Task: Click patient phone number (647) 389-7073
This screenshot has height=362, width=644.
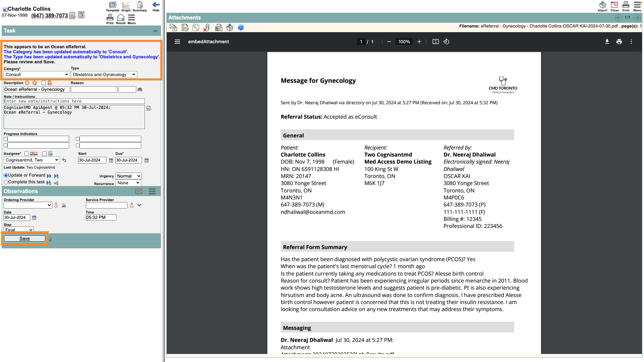Action: (49, 15)
